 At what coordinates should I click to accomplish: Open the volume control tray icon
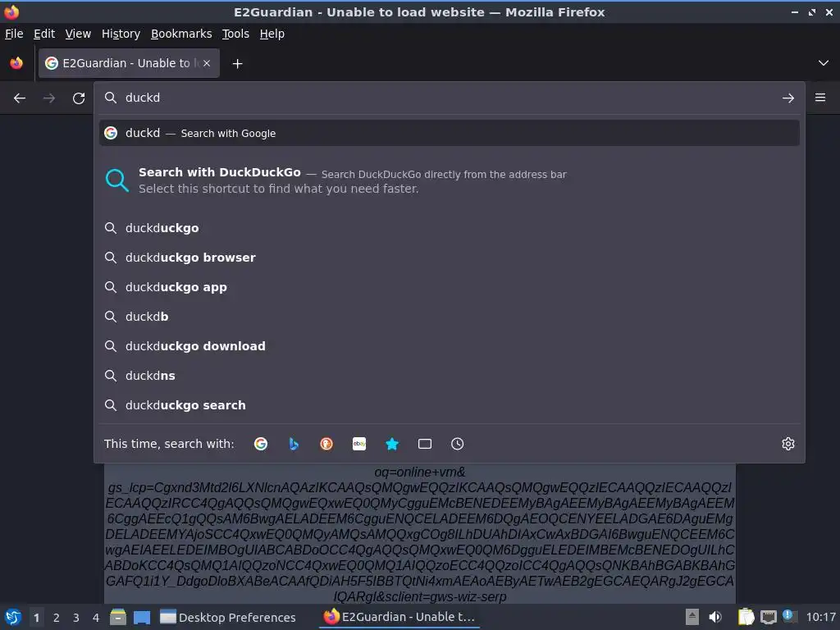[715, 617]
